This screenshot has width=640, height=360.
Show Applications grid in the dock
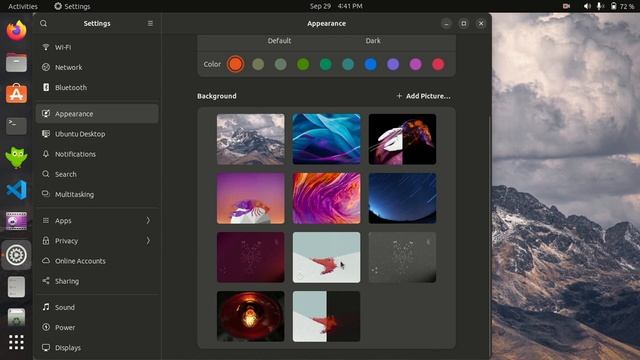click(16, 342)
